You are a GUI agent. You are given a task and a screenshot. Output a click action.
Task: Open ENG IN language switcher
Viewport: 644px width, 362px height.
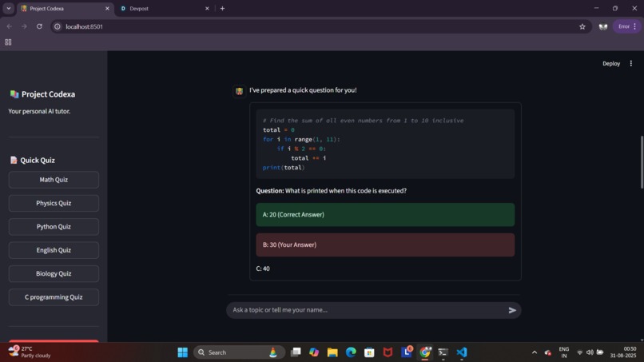click(x=564, y=352)
